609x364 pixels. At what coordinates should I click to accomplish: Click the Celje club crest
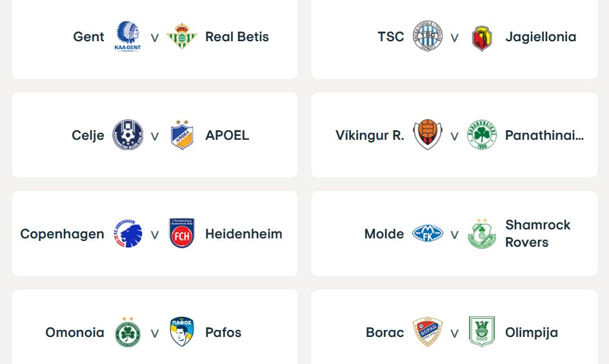128,135
